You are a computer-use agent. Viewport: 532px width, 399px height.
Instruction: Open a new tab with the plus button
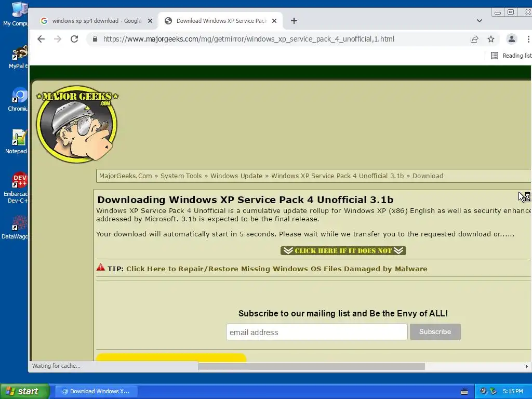pyautogui.click(x=294, y=21)
